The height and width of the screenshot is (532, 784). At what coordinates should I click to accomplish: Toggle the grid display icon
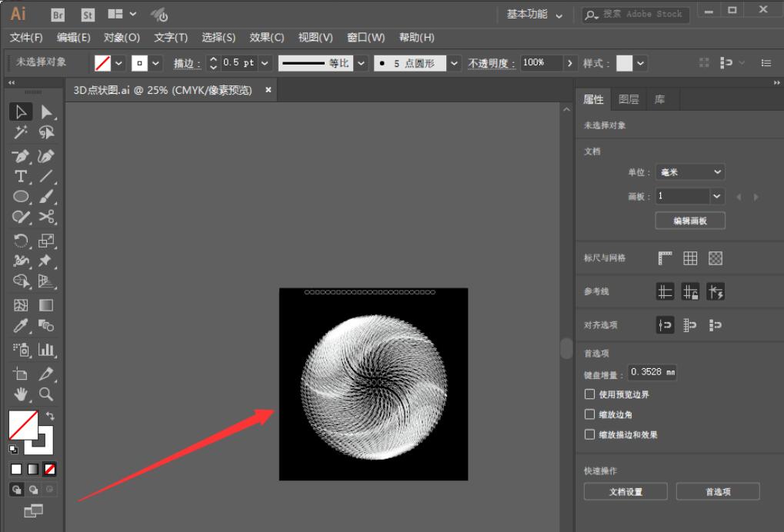[690, 258]
